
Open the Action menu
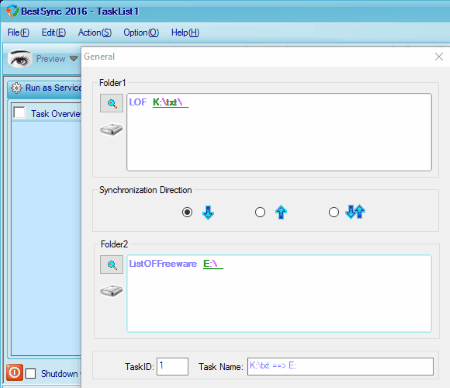pyautogui.click(x=95, y=33)
